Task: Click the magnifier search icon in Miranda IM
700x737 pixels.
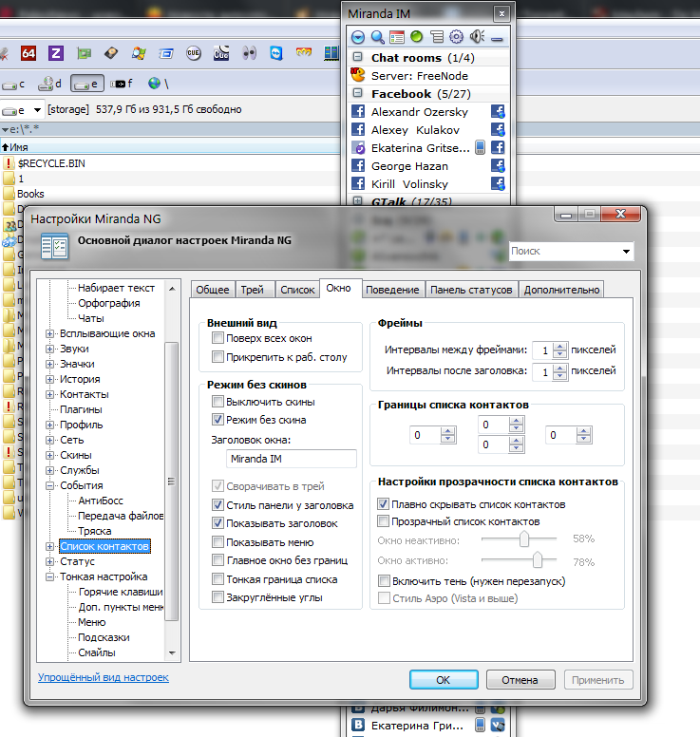Action: pyautogui.click(x=377, y=37)
